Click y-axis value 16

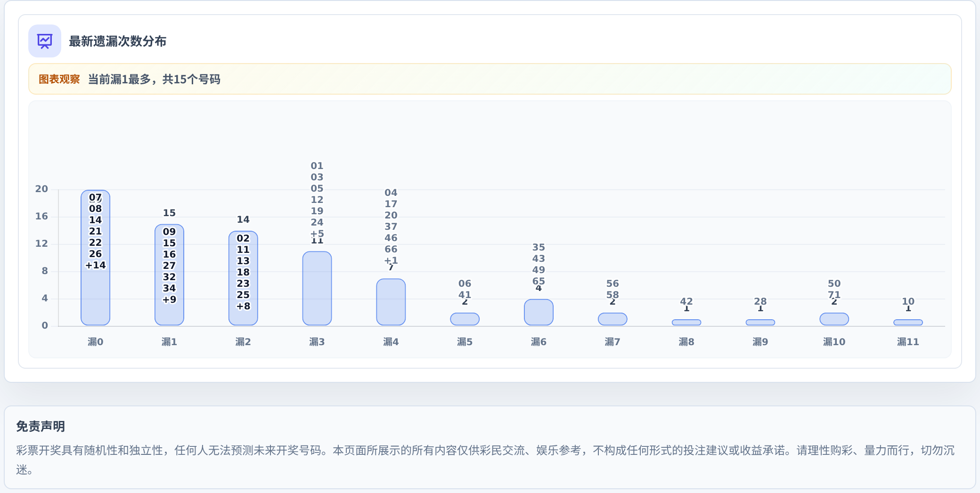coord(41,216)
